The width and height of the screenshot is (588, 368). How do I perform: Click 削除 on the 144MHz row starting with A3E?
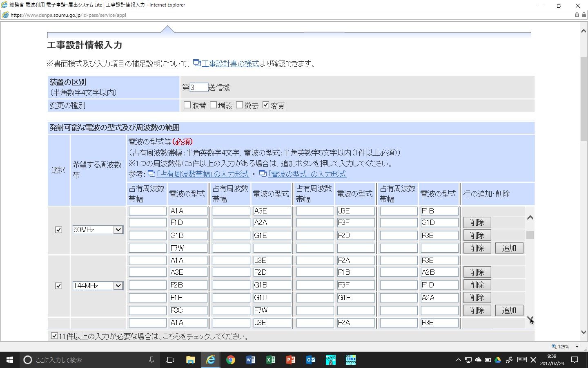477,272
